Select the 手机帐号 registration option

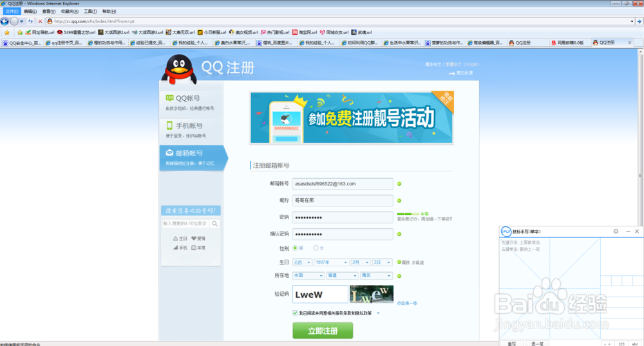[191, 130]
